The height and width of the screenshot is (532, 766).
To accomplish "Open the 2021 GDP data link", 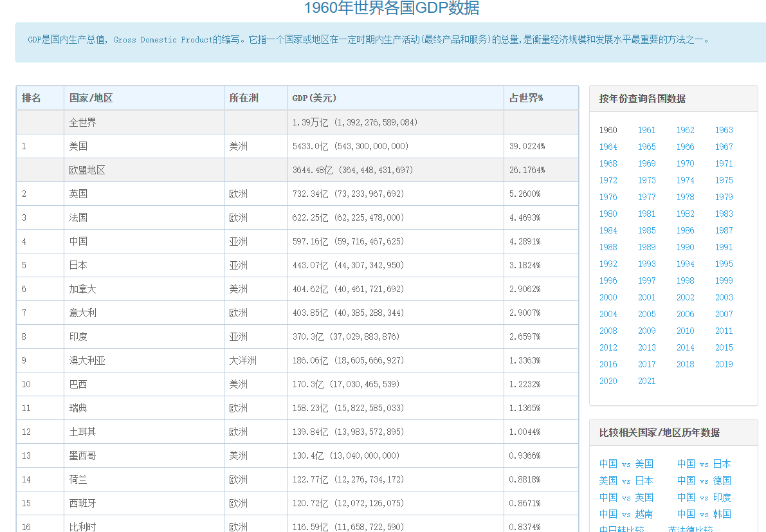I will (x=646, y=381).
